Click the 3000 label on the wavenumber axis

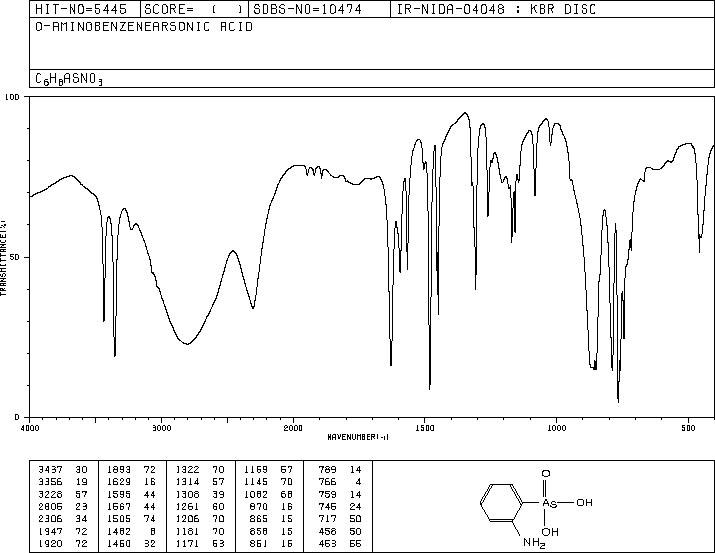[x=162, y=428]
